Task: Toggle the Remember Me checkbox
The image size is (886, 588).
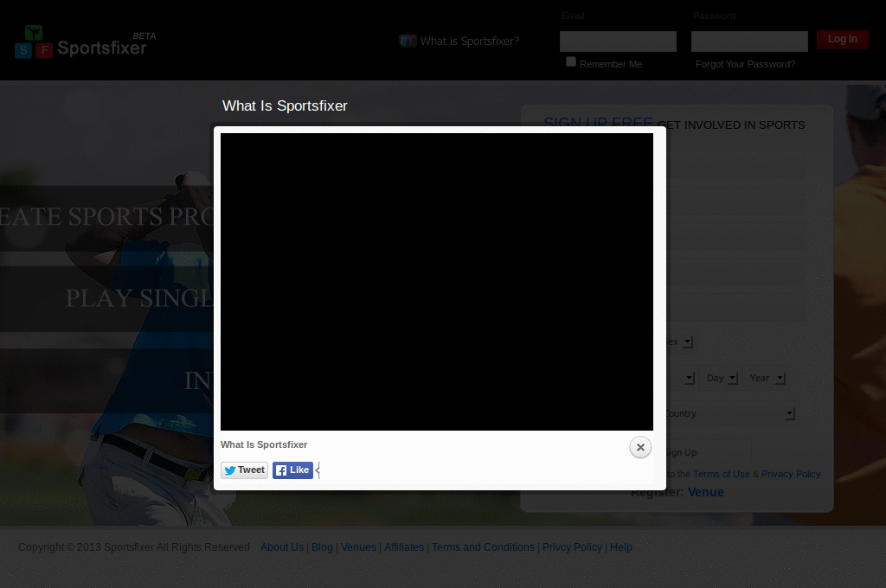Action: pyautogui.click(x=571, y=61)
